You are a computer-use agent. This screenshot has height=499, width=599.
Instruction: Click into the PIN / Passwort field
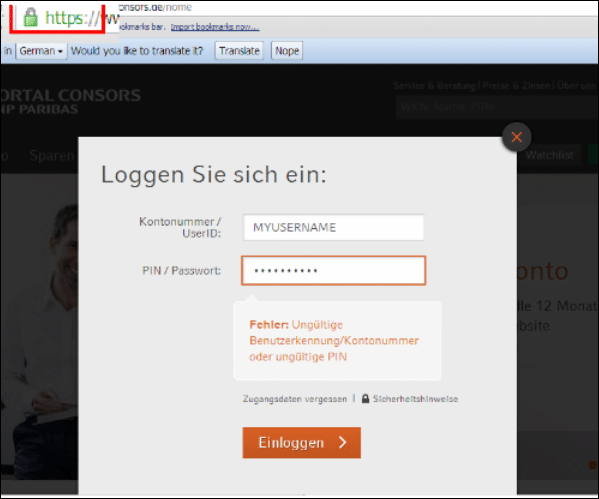pos(333,271)
